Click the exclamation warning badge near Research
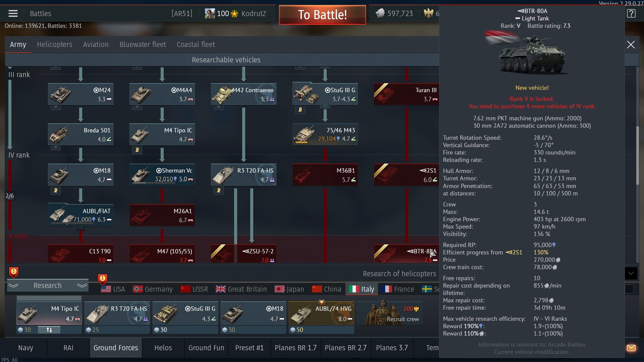 13,272
